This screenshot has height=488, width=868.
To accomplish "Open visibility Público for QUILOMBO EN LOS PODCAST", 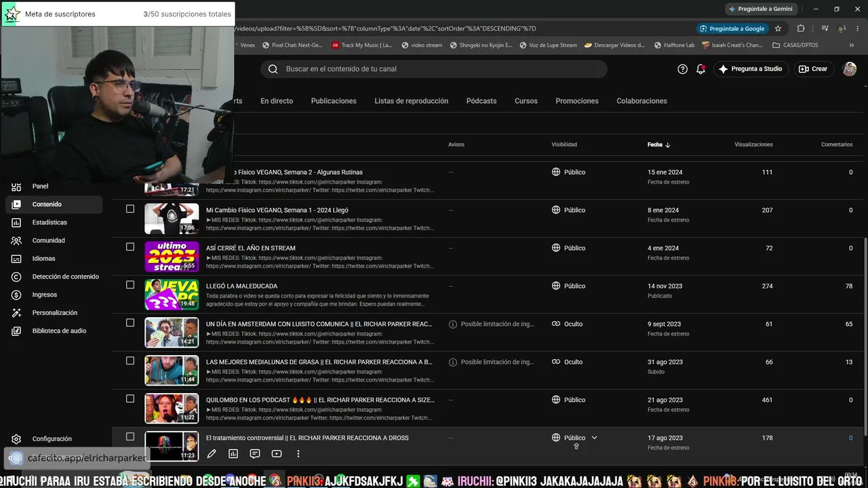I will coord(568,400).
